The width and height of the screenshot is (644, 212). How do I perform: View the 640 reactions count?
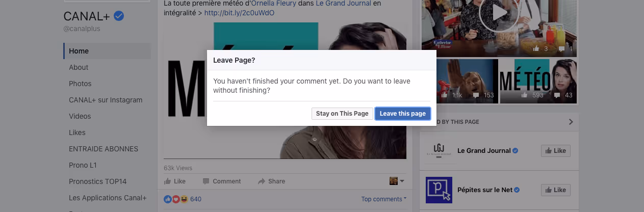click(196, 199)
